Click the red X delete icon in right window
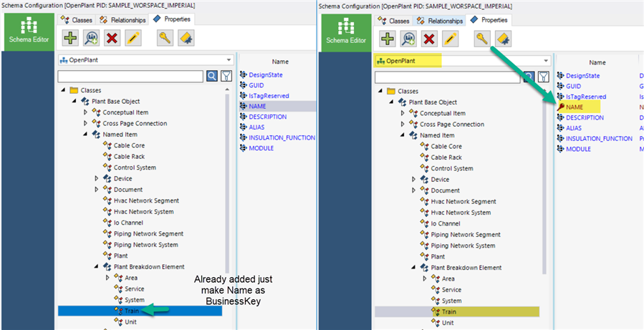Image resolution: width=644 pixels, height=330 pixels. (429, 39)
